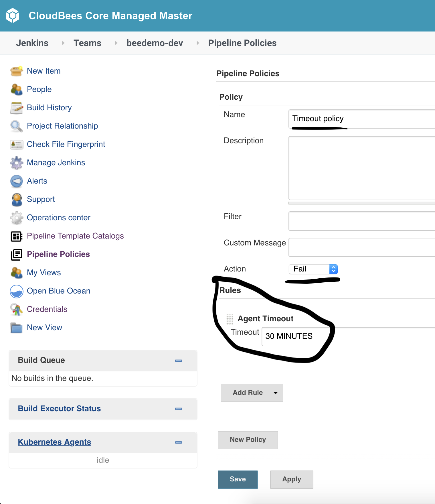The height and width of the screenshot is (504, 435).
Task: Click the Build Executor Status heading link
Action: coord(59,409)
